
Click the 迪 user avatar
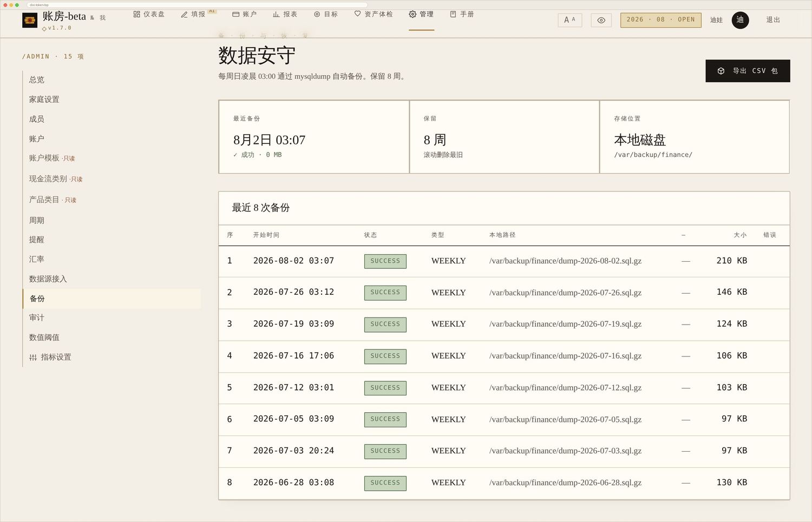pyautogui.click(x=740, y=20)
